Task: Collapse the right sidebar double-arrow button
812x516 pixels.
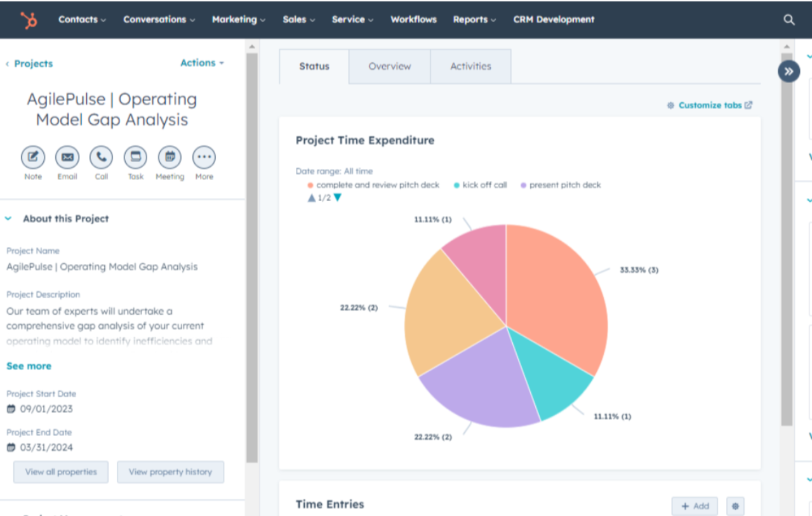Action: tap(789, 71)
